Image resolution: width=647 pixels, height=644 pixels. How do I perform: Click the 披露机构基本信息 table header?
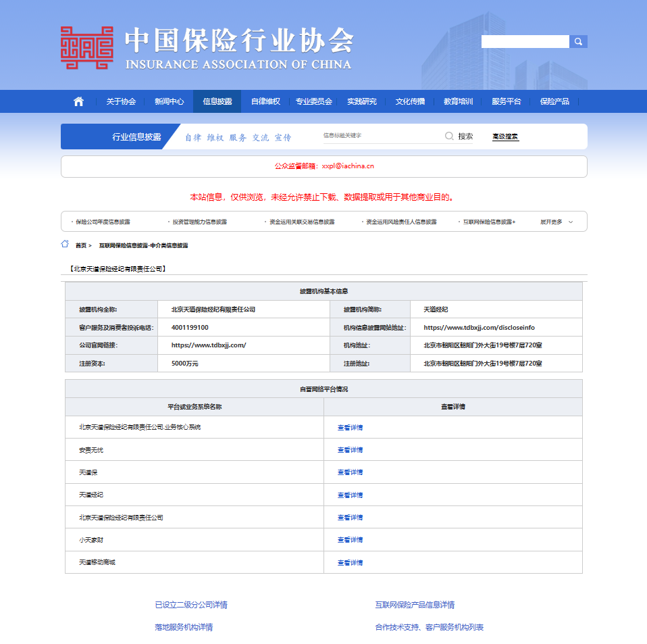323,291
